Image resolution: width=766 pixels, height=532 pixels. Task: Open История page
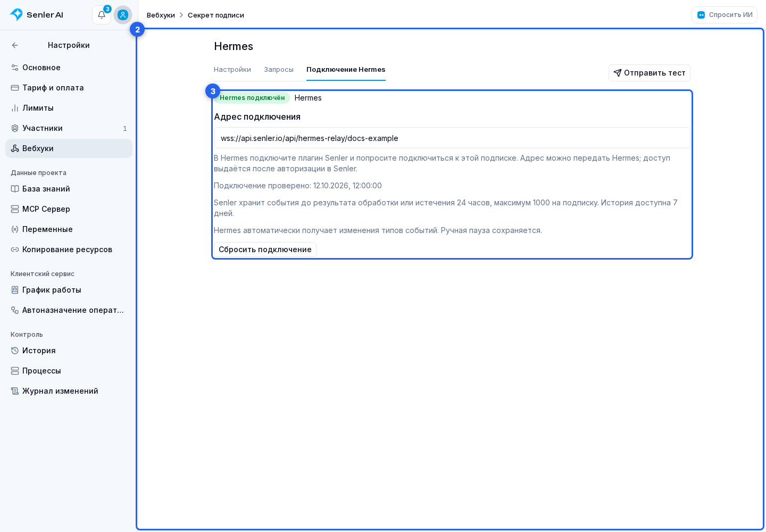(x=69, y=351)
